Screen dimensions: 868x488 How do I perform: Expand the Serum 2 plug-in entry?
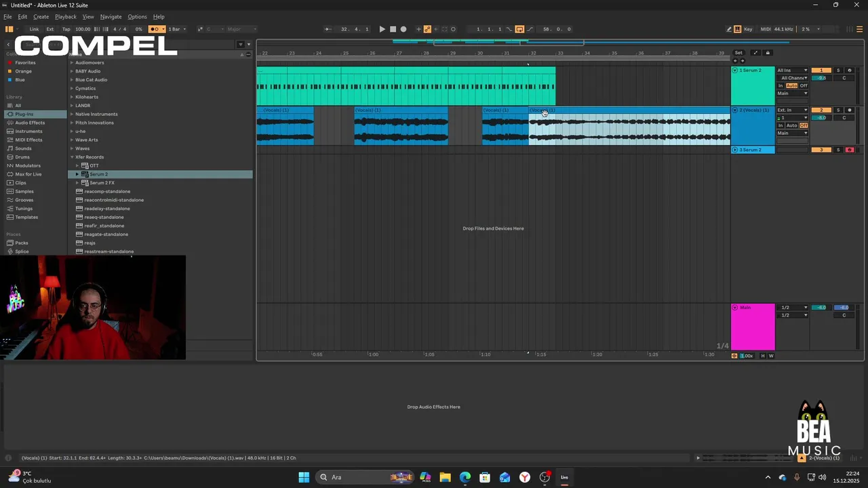tap(77, 174)
